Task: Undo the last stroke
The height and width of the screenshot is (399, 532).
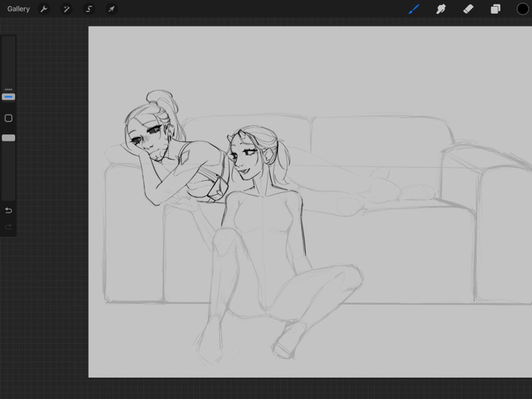Action: click(9, 210)
